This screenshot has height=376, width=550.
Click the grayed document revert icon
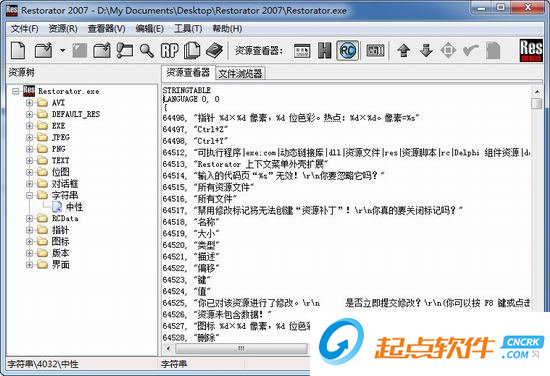click(x=493, y=51)
